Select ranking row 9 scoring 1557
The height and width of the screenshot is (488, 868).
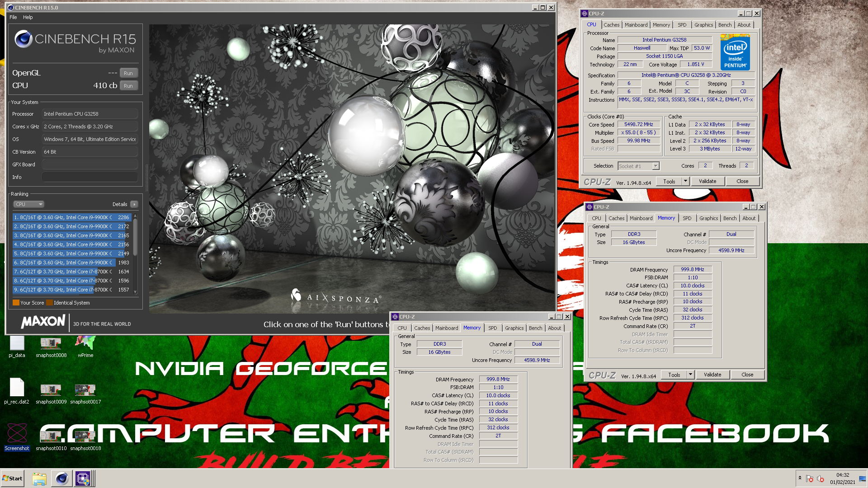point(71,290)
